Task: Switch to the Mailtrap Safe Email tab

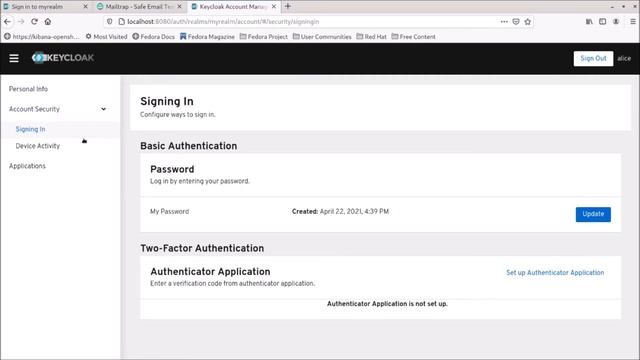Action: pyautogui.click(x=139, y=7)
